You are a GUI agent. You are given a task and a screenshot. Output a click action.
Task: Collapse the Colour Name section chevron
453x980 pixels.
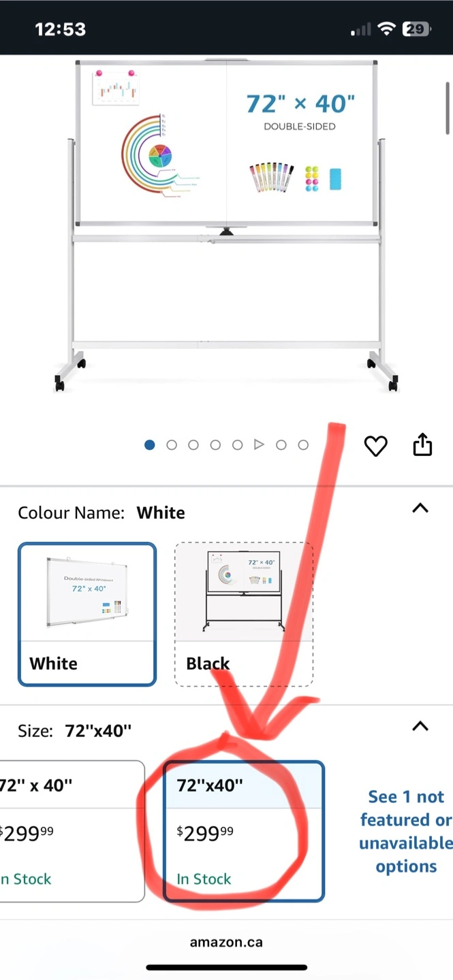point(420,508)
